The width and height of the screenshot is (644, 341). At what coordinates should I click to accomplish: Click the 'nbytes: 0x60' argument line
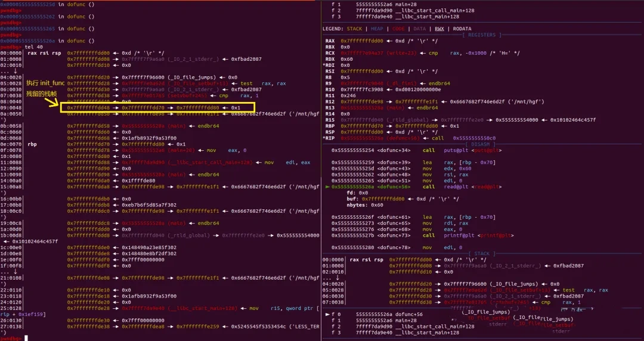tap(365, 205)
